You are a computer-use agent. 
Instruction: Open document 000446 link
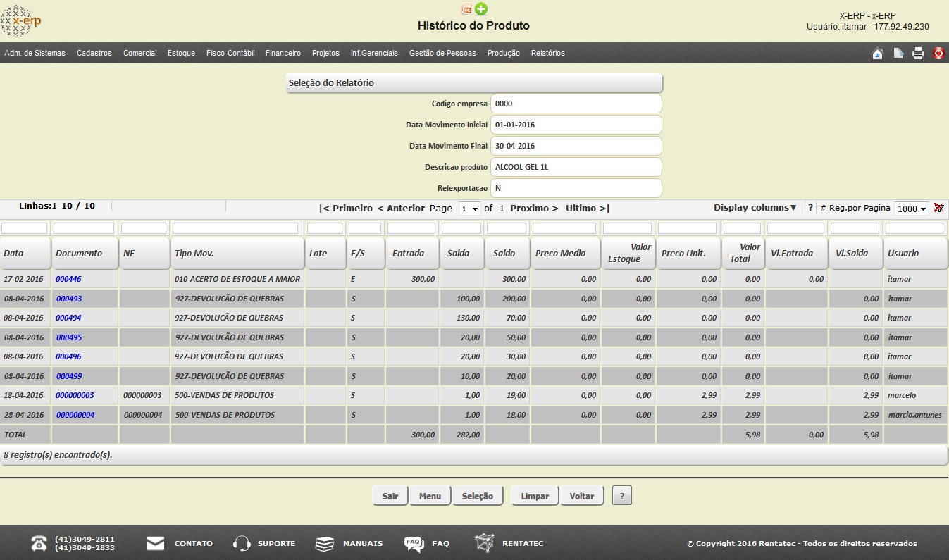pyautogui.click(x=68, y=279)
